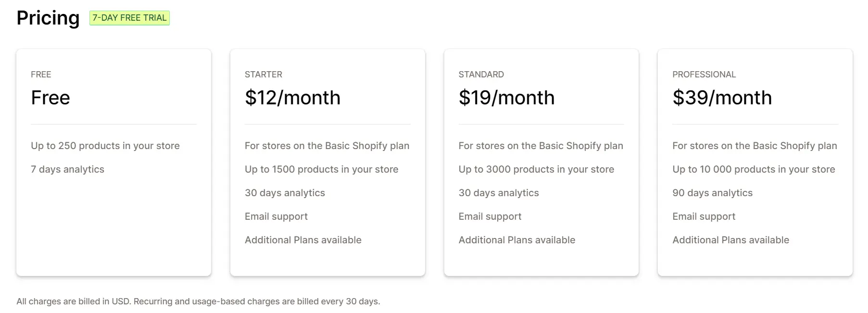Open the FREE plan label
868x313 pixels.
tap(41, 75)
